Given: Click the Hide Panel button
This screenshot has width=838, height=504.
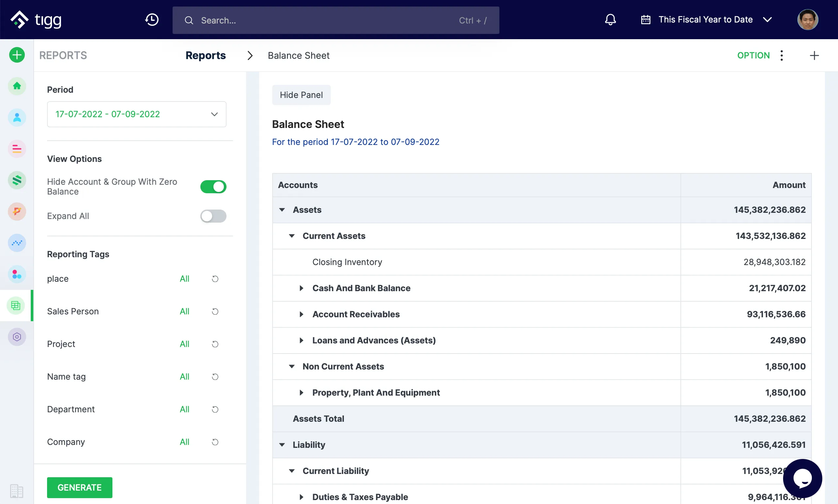Looking at the screenshot, I should pyautogui.click(x=301, y=95).
